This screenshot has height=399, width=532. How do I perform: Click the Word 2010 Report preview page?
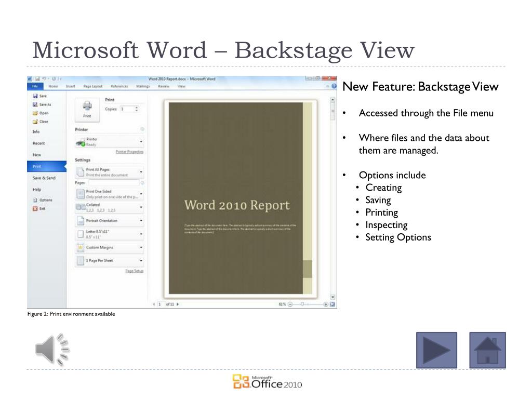pyautogui.click(x=240, y=198)
